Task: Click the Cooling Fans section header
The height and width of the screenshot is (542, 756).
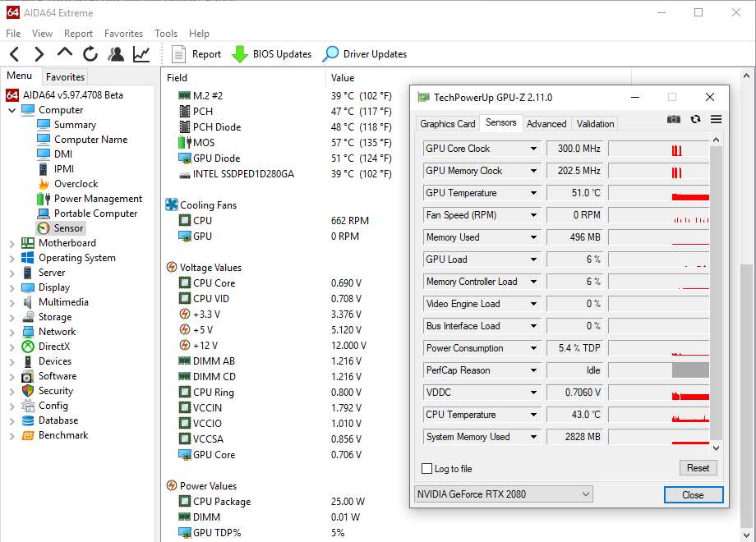Action: 201,204
